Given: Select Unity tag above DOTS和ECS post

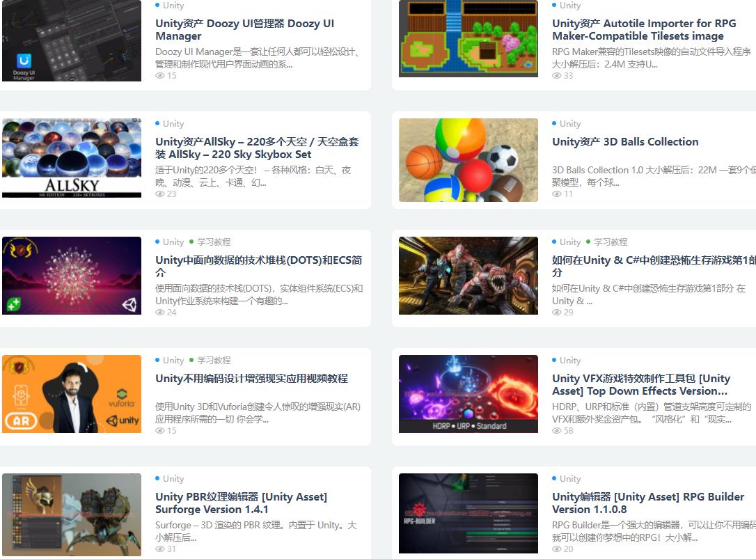Looking at the screenshot, I should pyautogui.click(x=173, y=242).
